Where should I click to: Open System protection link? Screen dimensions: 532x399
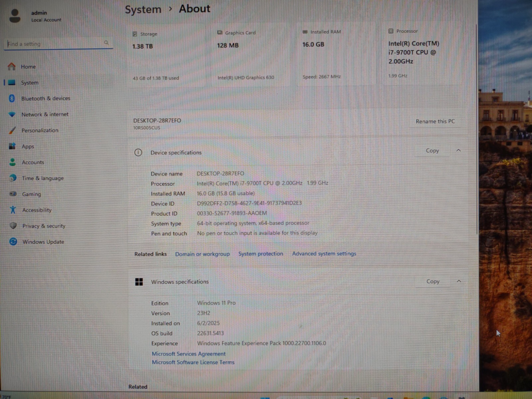point(261,254)
